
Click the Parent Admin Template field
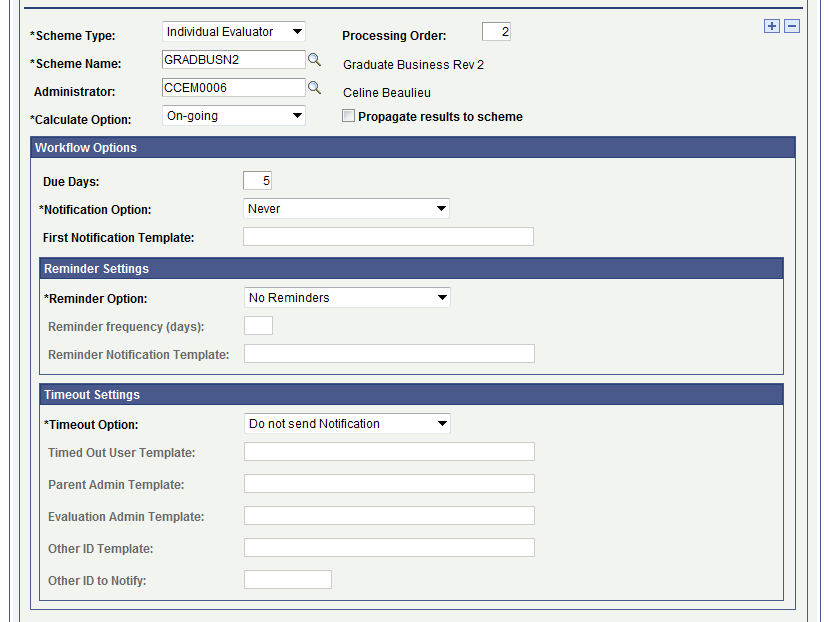point(389,483)
